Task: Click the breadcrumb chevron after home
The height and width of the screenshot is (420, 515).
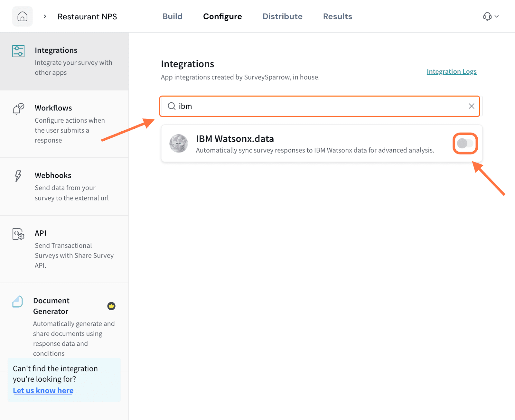Action: pos(45,16)
